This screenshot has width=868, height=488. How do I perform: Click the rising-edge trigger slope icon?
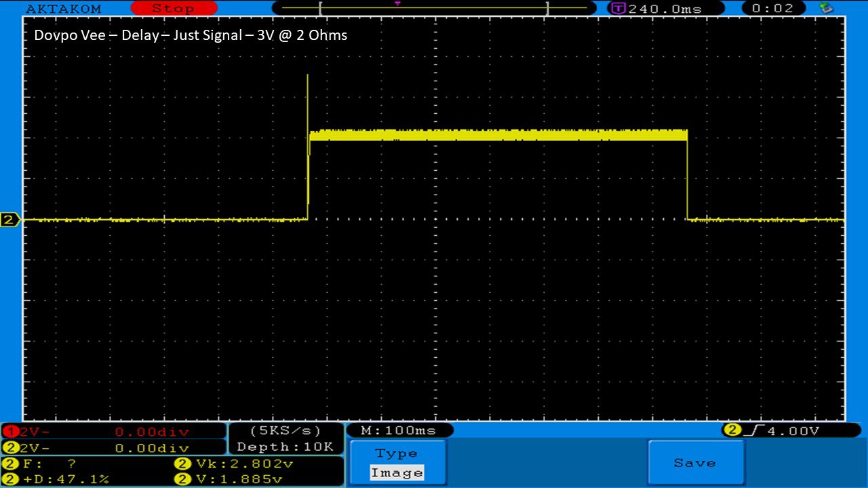(751, 430)
